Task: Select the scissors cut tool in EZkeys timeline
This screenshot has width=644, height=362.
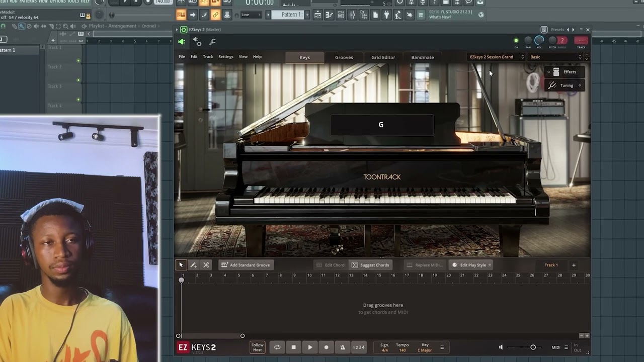Action: pos(206,265)
